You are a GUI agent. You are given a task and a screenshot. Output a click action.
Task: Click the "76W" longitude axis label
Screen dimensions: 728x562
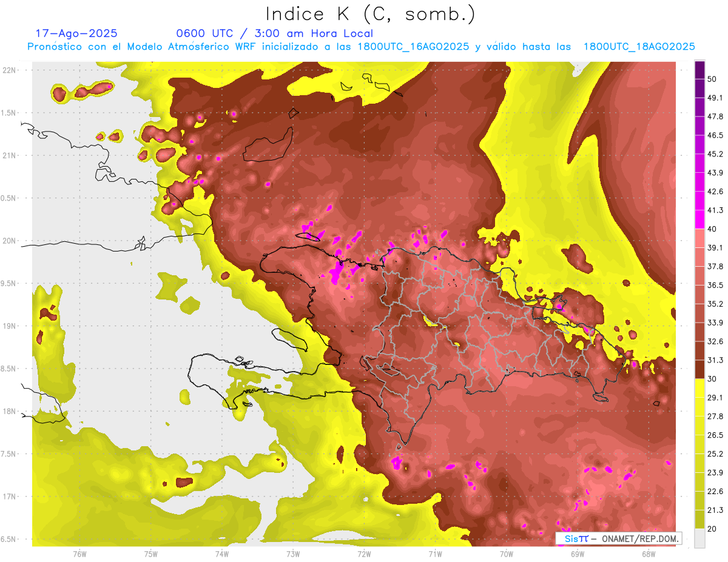(79, 554)
